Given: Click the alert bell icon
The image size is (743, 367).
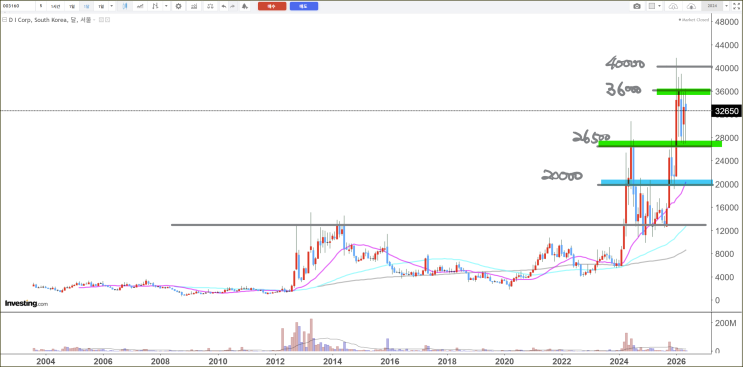Looking at the screenshot, I should click(245, 6).
